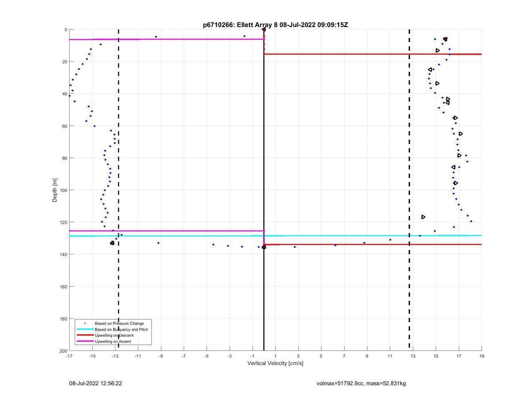The height and width of the screenshot is (394, 532).
Task: Click the x-axis tick label '-9'
Action: click(161, 356)
